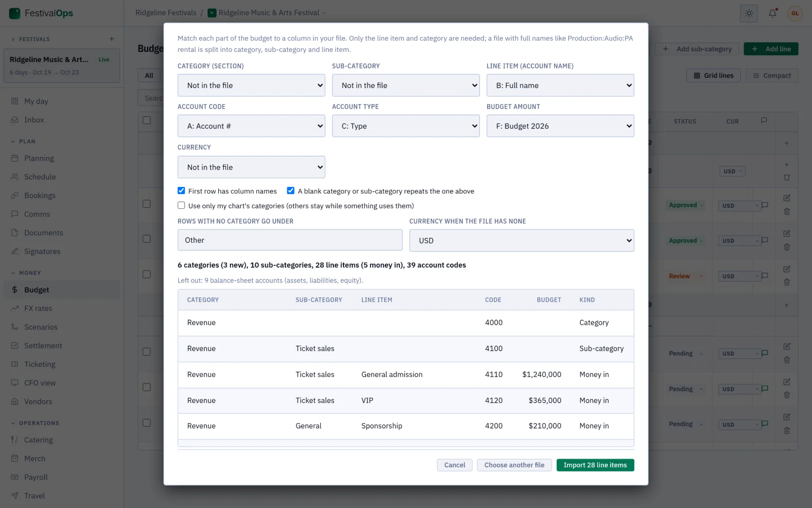Click the $365,000 budget cell

545,400
